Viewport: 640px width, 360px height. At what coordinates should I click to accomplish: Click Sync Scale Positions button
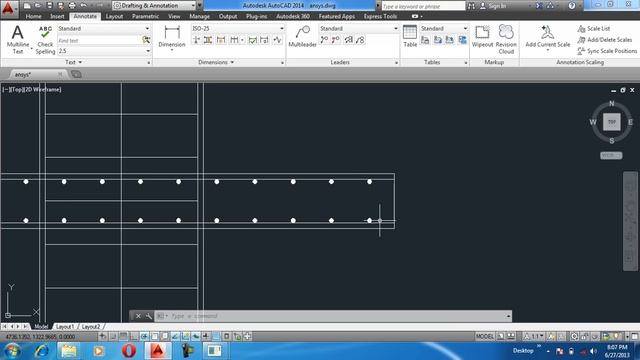tap(607, 51)
